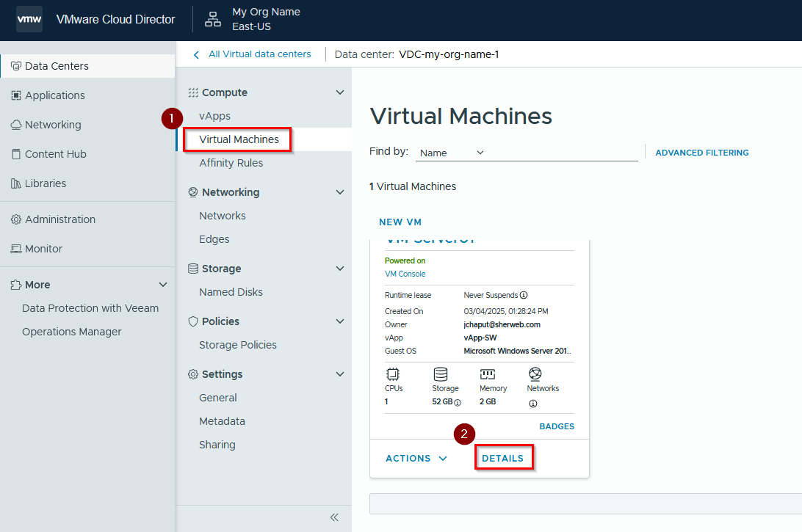802x532 pixels.
Task: Click the info icon next to Never Suspends
Action: click(x=524, y=296)
